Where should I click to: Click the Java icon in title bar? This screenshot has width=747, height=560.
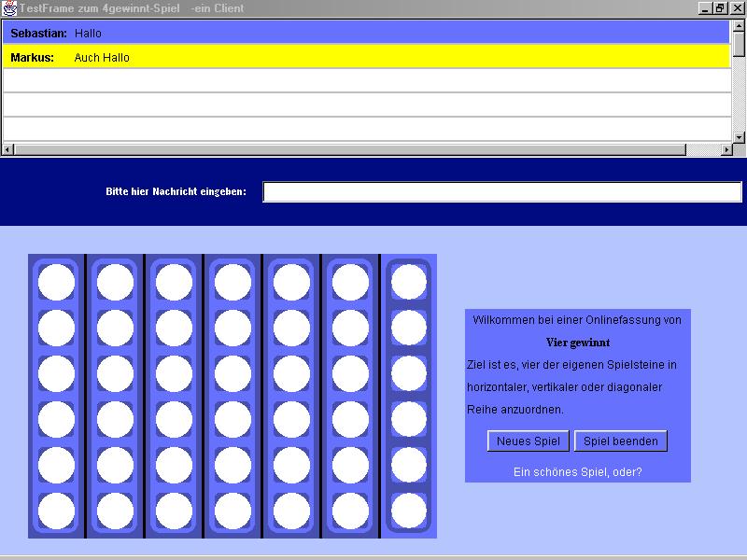pyautogui.click(x=9, y=8)
